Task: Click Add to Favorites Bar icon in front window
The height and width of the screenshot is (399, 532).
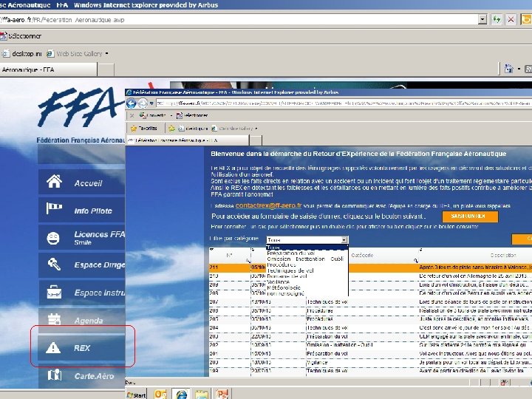Action: pos(171,129)
